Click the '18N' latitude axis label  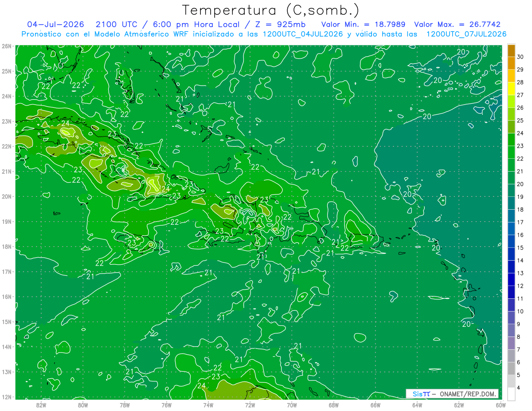(7, 247)
